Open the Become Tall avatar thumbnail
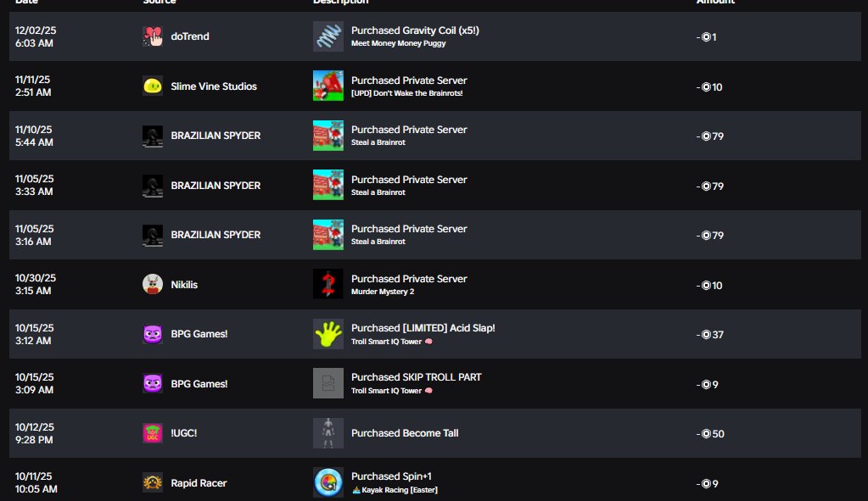Screen dimensions: 868x501 click(x=328, y=433)
